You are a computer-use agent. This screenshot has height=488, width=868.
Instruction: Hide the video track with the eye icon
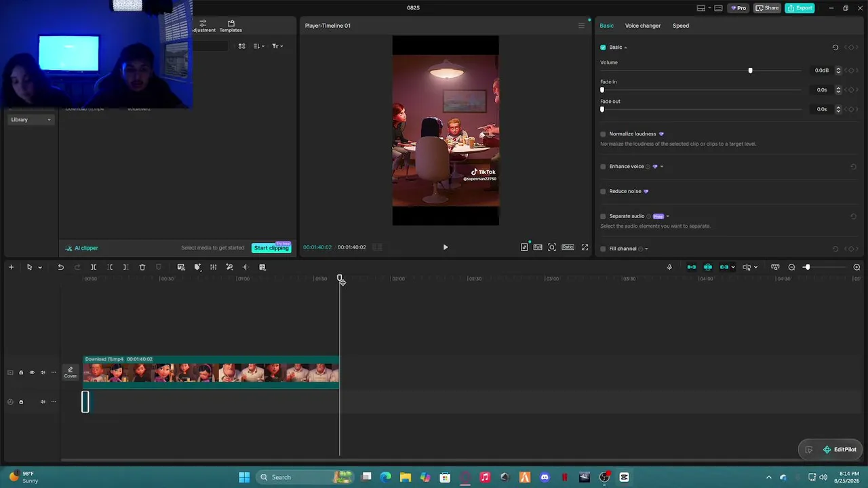coord(31,372)
